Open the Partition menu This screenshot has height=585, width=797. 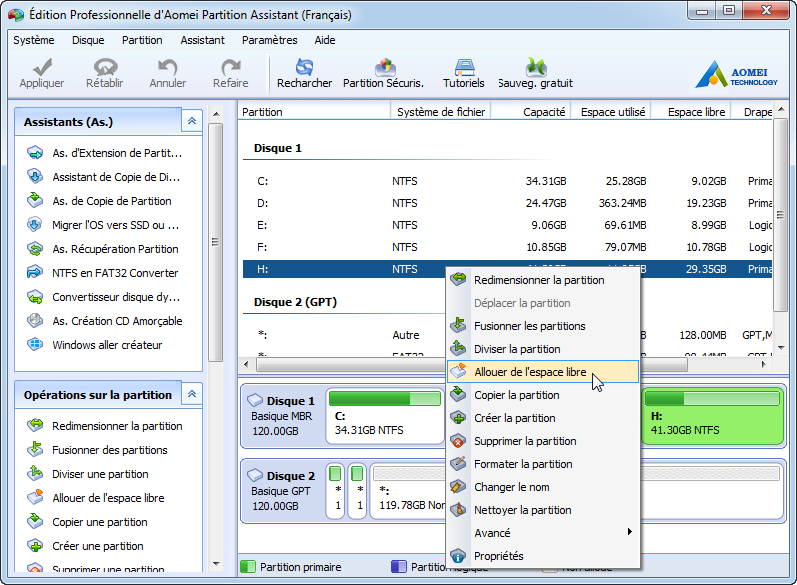coord(142,40)
